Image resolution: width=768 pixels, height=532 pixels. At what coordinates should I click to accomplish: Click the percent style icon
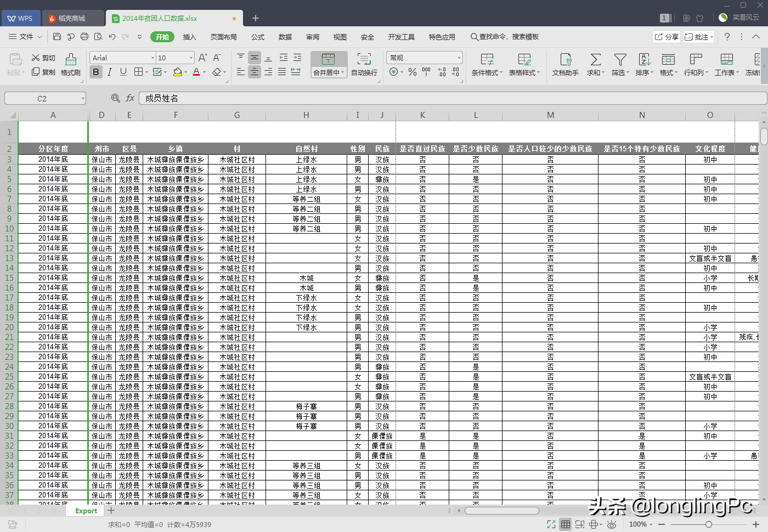[x=413, y=72]
